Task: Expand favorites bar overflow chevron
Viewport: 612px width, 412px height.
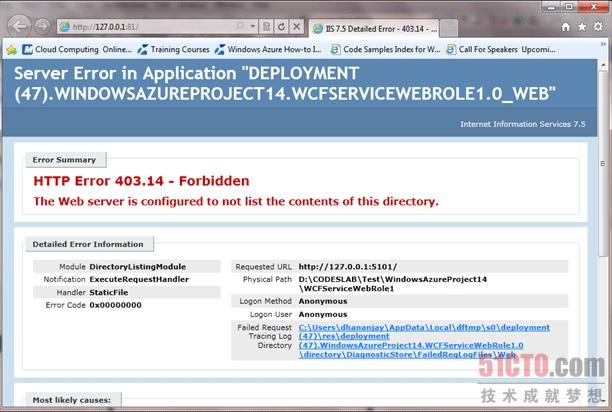Action: tap(603, 44)
